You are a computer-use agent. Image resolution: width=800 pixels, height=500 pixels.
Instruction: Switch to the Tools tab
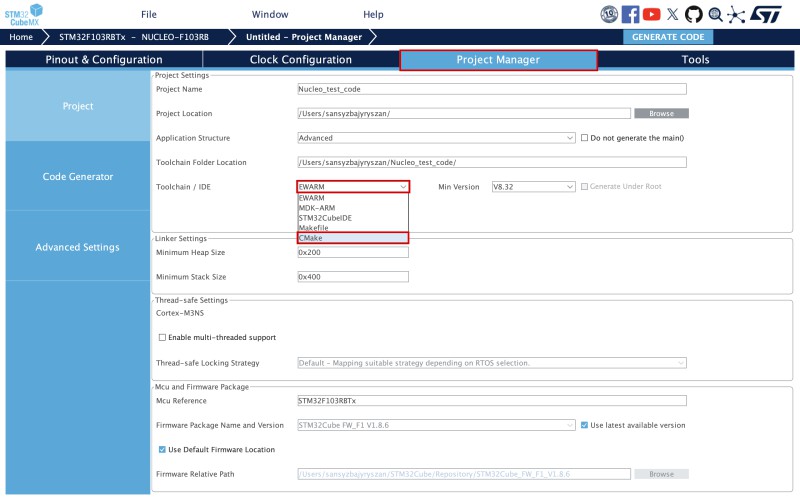[695, 59]
